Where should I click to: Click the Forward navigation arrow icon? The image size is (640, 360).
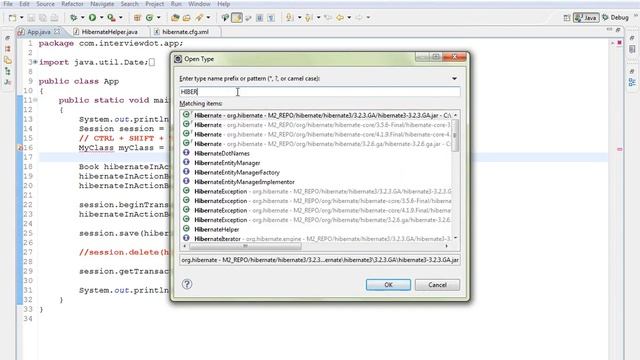pyautogui.click(x=358, y=18)
